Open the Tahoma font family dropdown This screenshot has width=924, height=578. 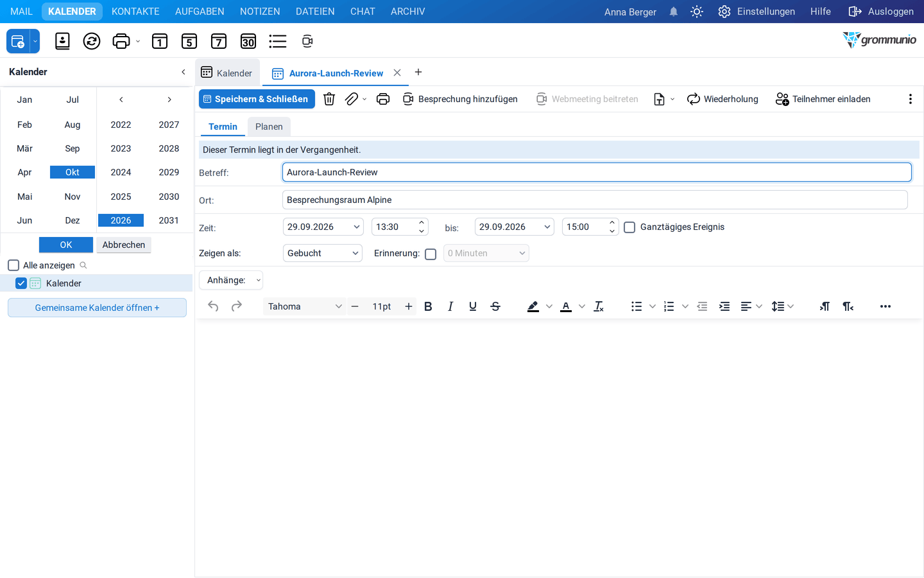[x=304, y=306]
